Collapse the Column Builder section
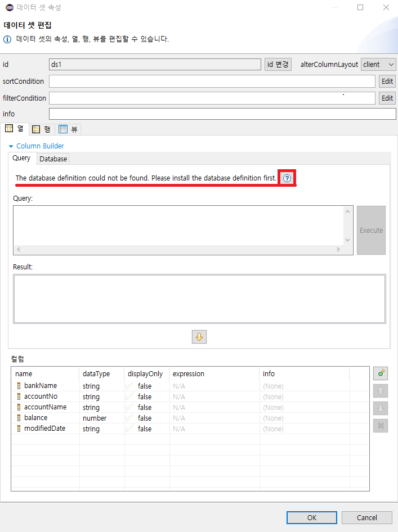Viewport: 398px width, 532px height. [x=11, y=146]
